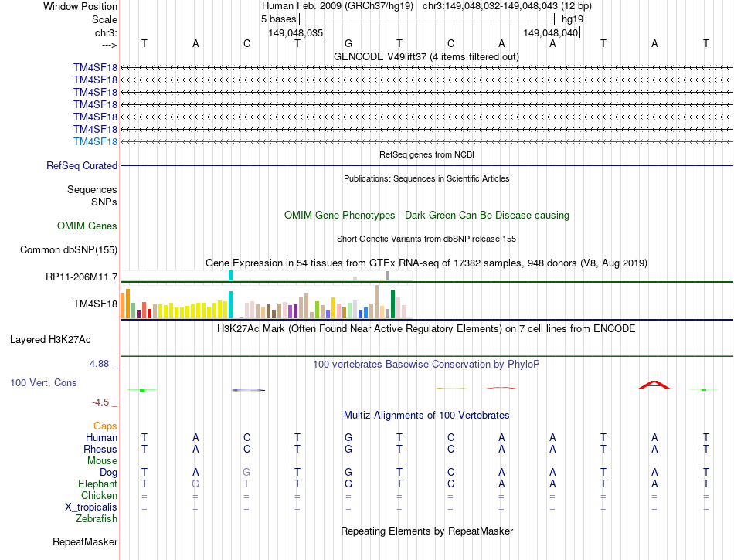Click the Rhesus alignment row label
734x560 pixels.
point(100,449)
